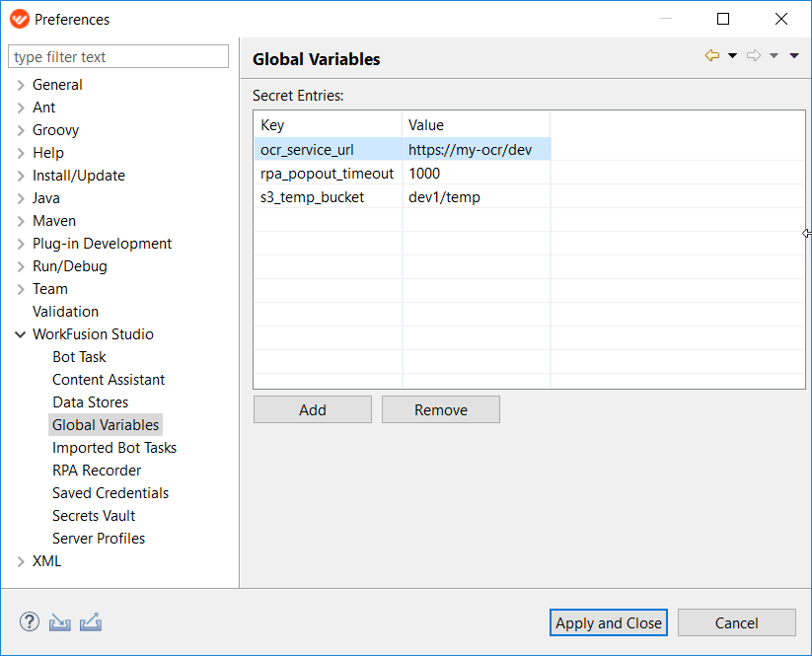The image size is (812, 656).
Task: Select the s3_temp_bucket key cell
Action: pyautogui.click(x=328, y=197)
